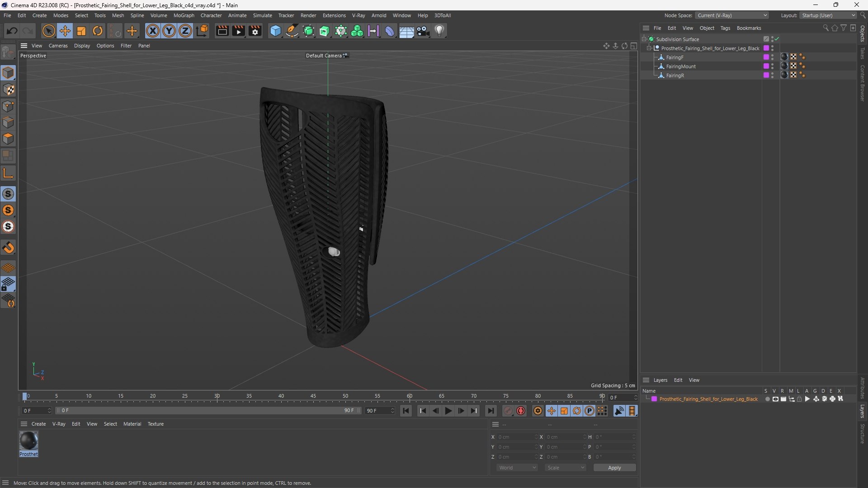Click Render to Picture Viewer icon
Screen dimensions: 868x488
pyautogui.click(x=238, y=31)
